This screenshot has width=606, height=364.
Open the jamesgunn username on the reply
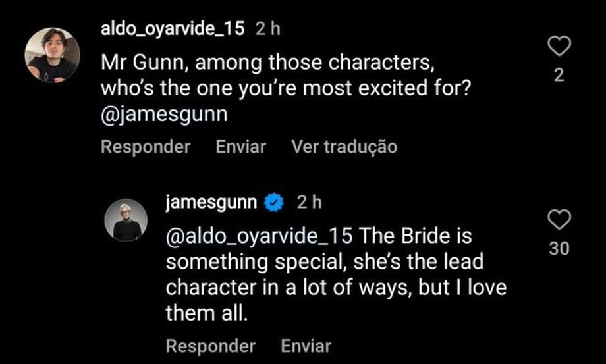click(211, 203)
